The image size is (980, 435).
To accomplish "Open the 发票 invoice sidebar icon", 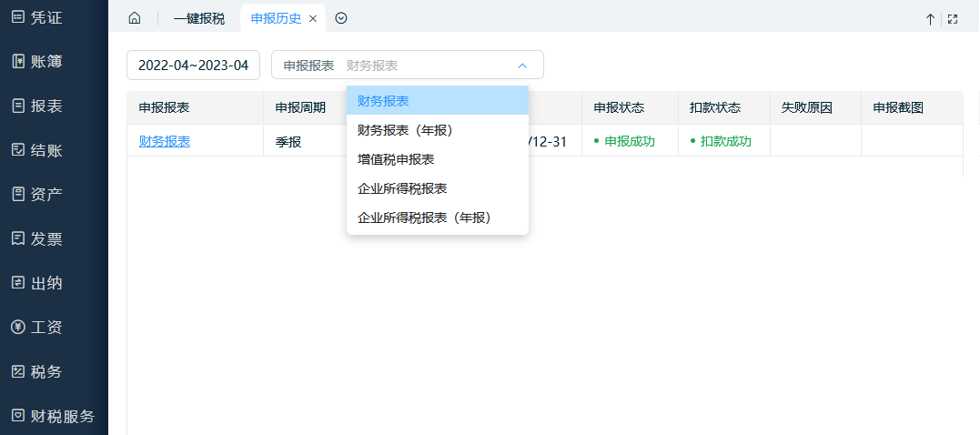I will (x=18, y=238).
